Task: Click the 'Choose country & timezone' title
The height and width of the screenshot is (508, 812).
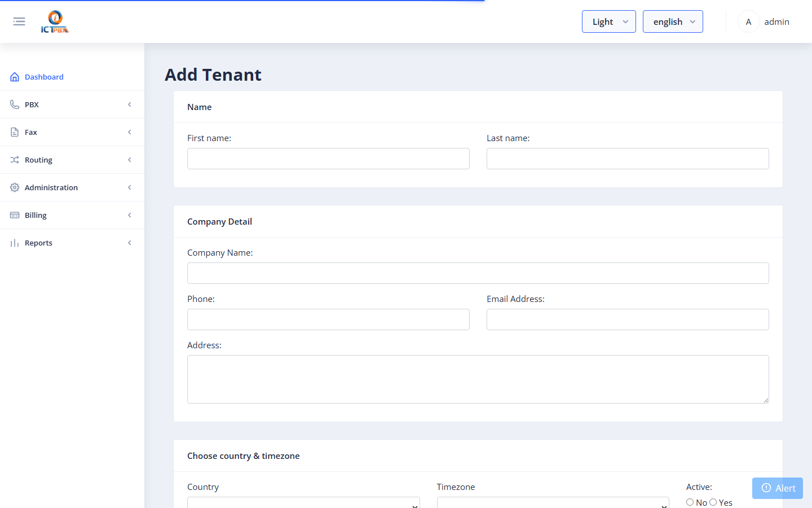Action: click(x=243, y=456)
